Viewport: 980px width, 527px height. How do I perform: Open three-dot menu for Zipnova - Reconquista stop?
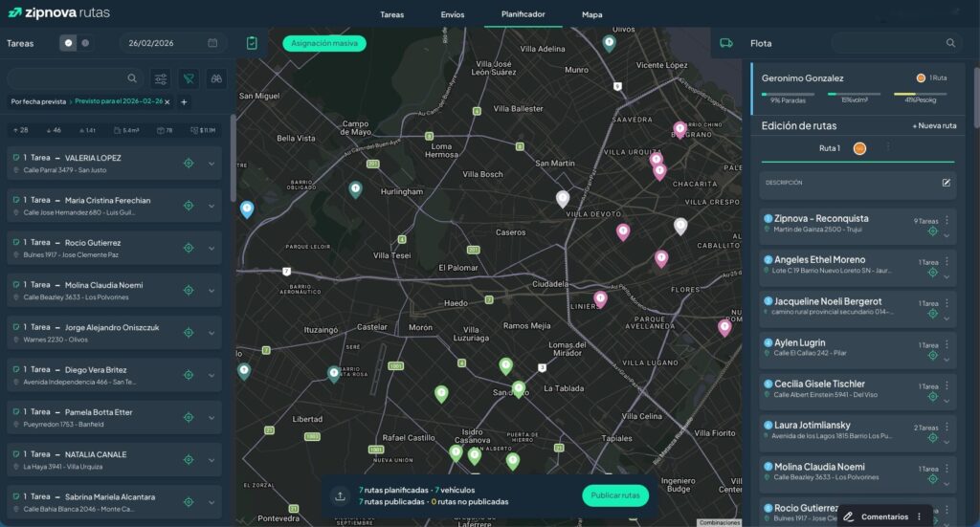point(947,220)
